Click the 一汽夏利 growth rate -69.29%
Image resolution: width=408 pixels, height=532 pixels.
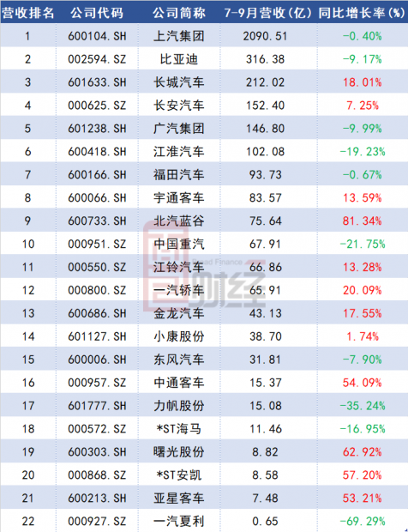(x=363, y=521)
